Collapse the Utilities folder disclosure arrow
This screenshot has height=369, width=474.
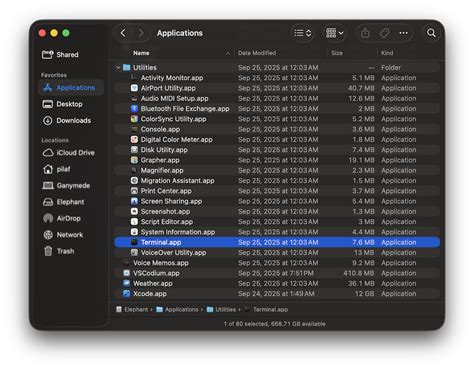pos(118,68)
